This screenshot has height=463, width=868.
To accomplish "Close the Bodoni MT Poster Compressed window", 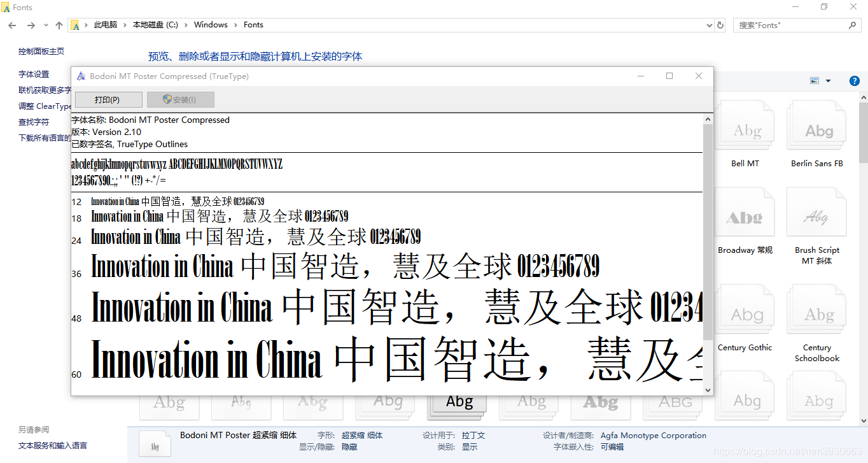I will [x=699, y=76].
